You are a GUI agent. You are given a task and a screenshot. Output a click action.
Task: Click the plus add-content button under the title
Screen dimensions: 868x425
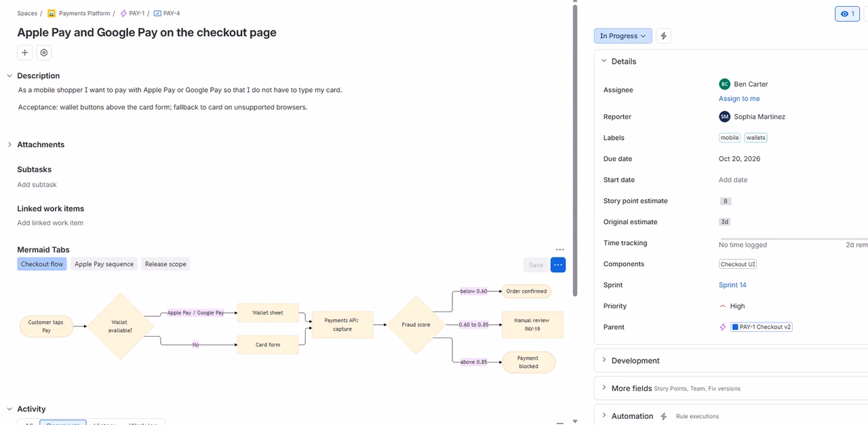[x=24, y=52]
